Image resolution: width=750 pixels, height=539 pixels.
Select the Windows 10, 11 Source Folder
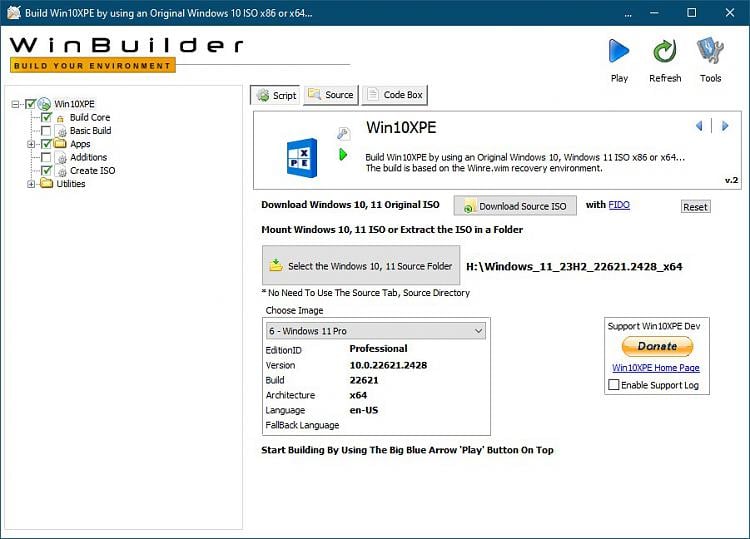click(361, 265)
